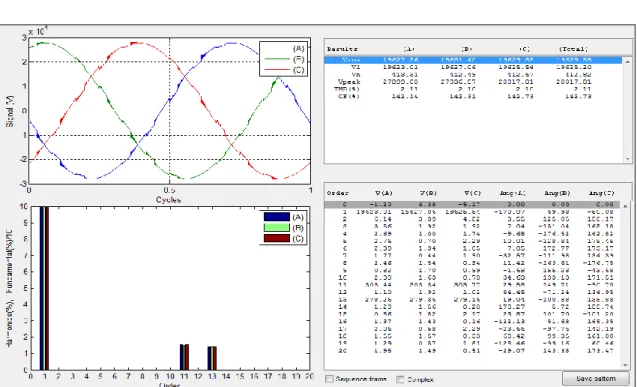637x387 pixels.
Task: Click the blue (A) swatch in bar chart legend
Action: point(277,217)
